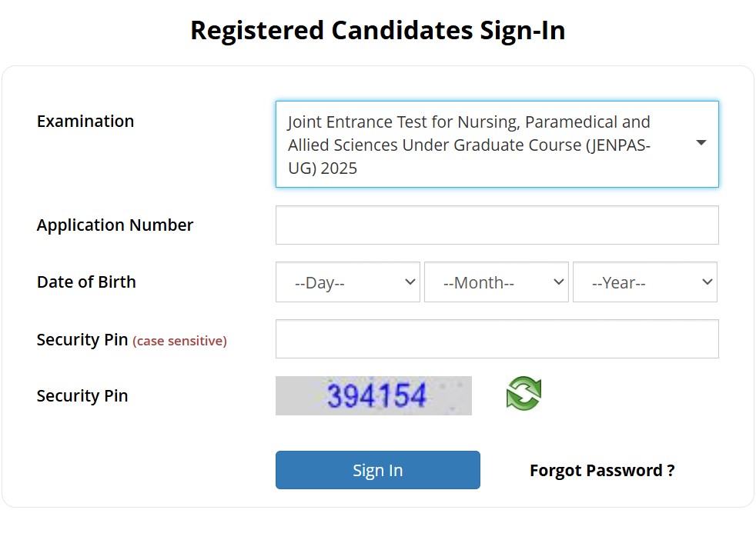The image size is (756, 550).
Task: Click the Security Pin label
Action: coord(82,395)
